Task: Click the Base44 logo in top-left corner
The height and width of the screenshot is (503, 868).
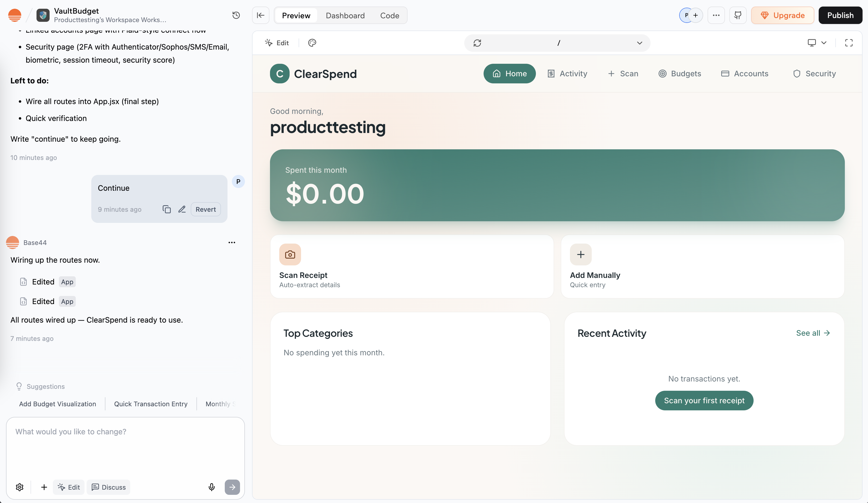Action: 14,15
